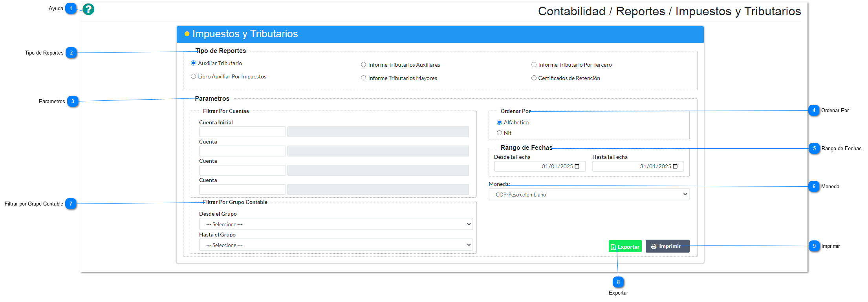Click the Hasta la Fecha date field

[638, 166]
